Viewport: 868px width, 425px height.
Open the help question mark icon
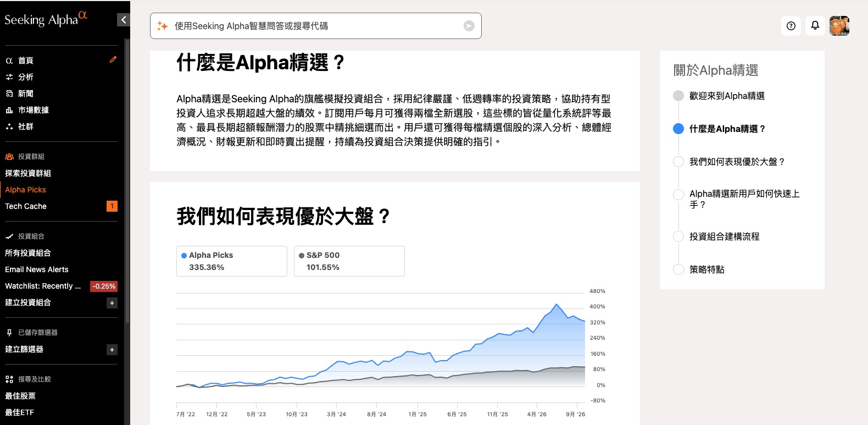tap(791, 26)
